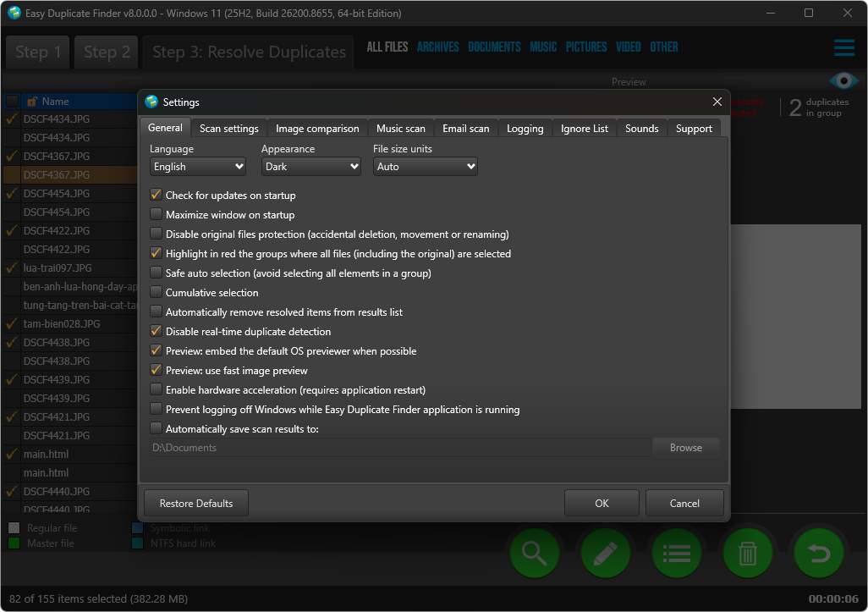
Task: Switch to the Email scan tab
Action: click(466, 129)
